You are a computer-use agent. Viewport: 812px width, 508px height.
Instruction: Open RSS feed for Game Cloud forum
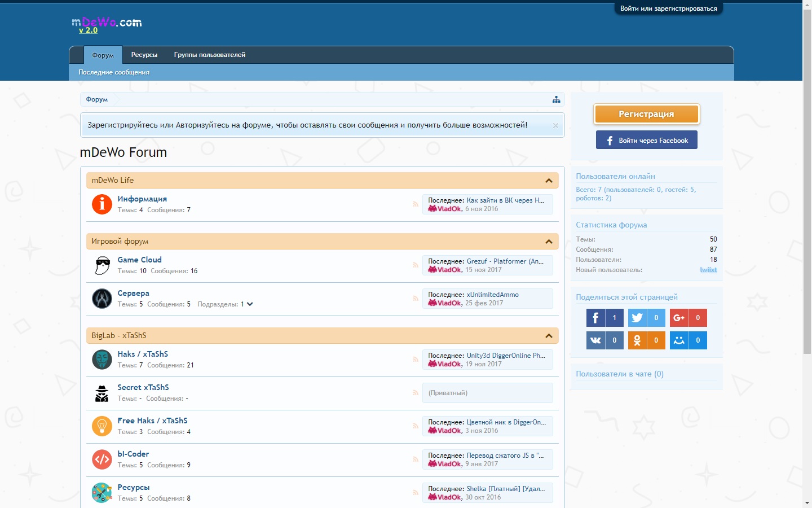click(416, 265)
